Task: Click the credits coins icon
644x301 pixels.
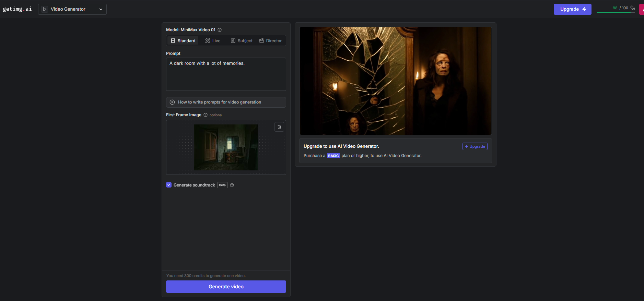Action: click(633, 8)
